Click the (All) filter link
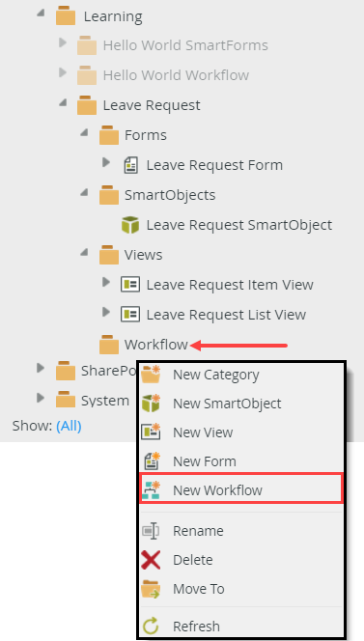Screen dimensions: 364x641 click(69, 426)
